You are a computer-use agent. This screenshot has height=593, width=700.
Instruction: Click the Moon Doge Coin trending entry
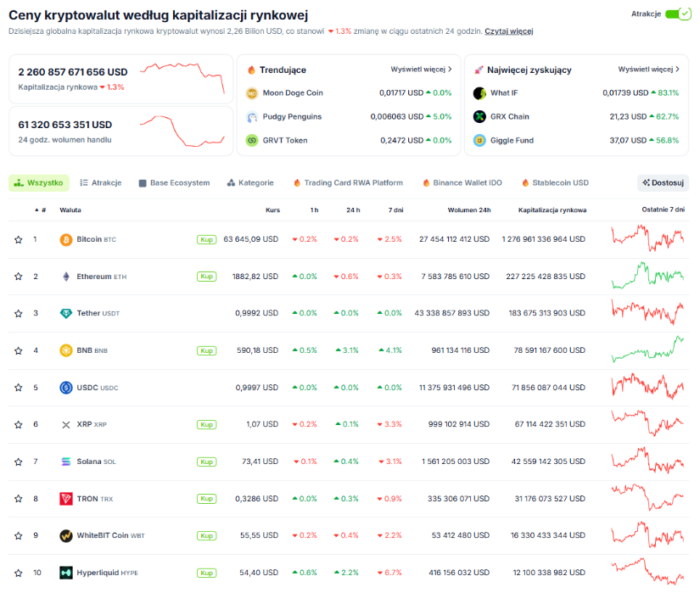click(349, 93)
